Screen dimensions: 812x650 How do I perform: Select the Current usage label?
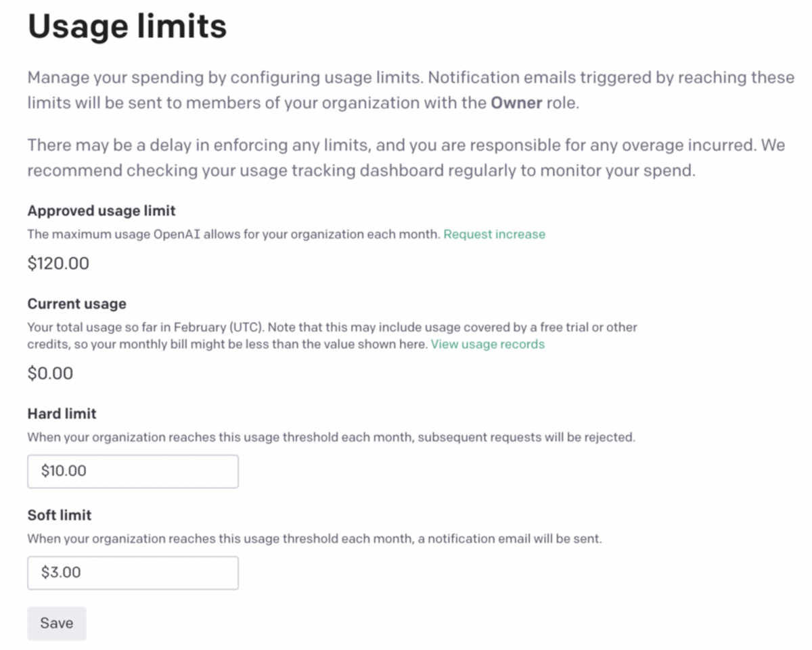(x=76, y=304)
